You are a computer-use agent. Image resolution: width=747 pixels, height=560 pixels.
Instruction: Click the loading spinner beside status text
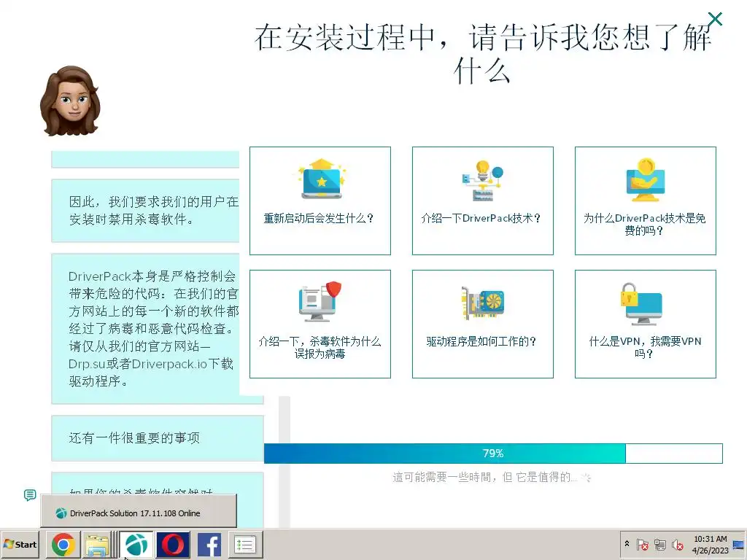(x=586, y=477)
